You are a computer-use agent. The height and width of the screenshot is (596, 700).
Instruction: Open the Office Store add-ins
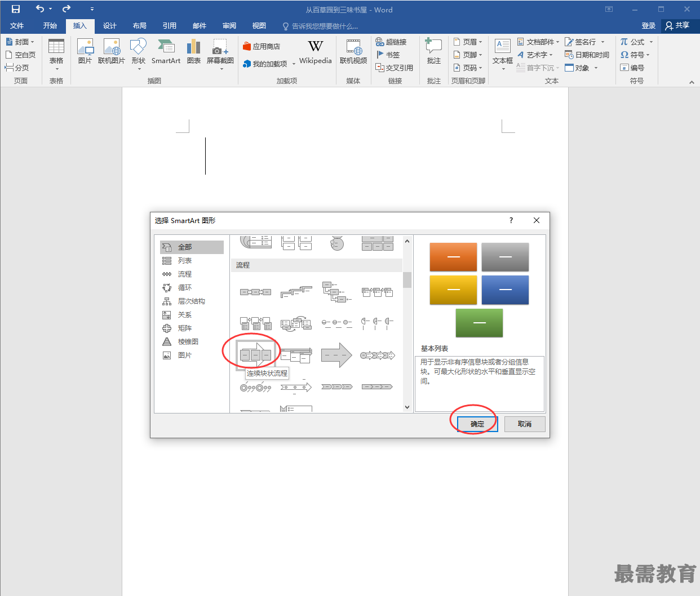tap(262, 46)
